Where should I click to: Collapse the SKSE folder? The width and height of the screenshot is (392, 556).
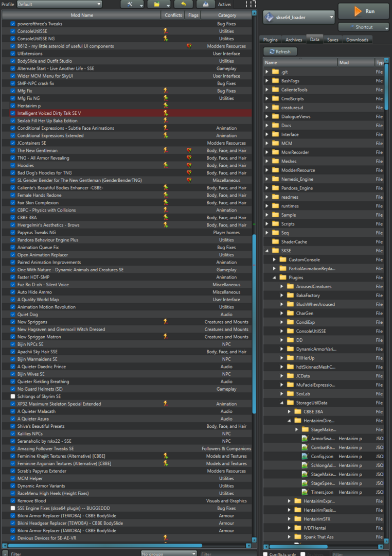pyautogui.click(x=267, y=250)
